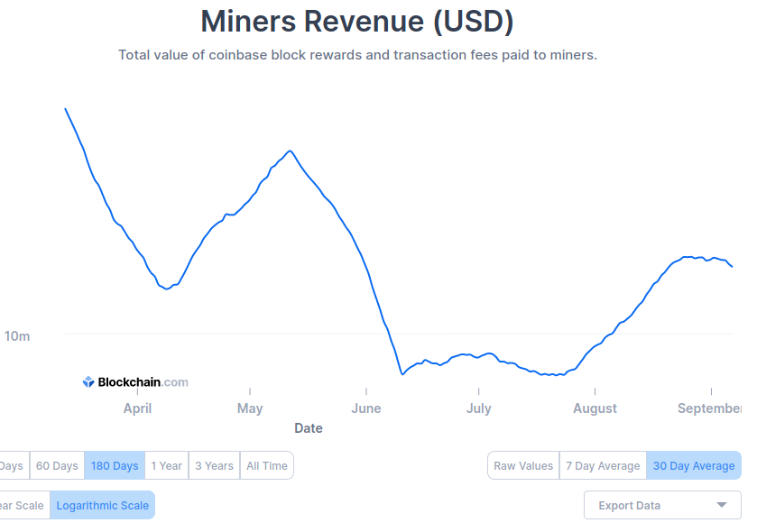Select the 60 Days time range

click(x=57, y=465)
